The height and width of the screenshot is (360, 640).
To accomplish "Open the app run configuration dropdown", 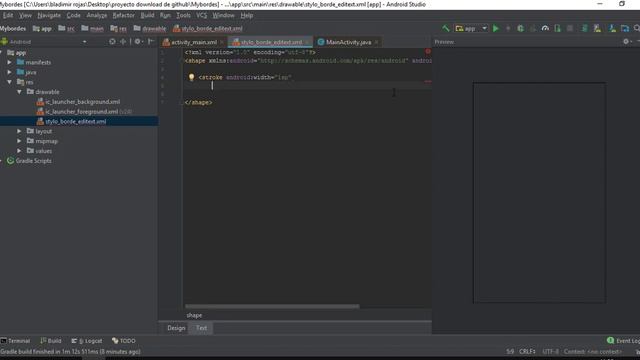I will pos(471,28).
